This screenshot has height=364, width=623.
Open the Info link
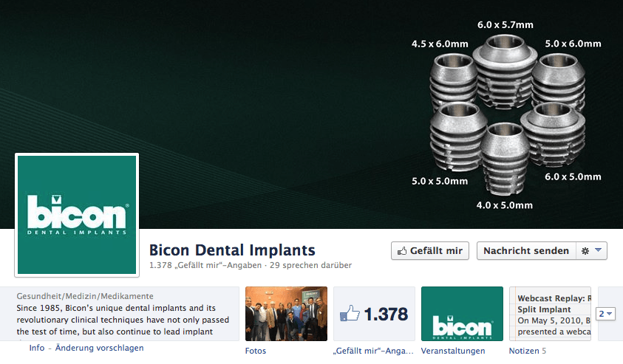pos(36,348)
